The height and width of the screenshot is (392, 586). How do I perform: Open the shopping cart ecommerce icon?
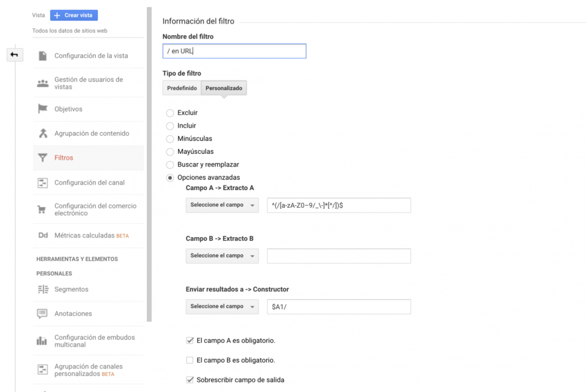pos(42,209)
